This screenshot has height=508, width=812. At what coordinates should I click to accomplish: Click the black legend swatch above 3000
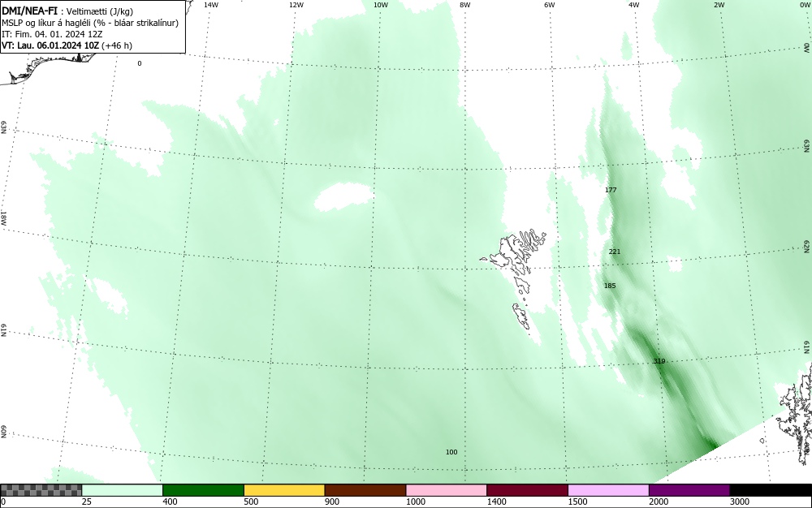771,490
